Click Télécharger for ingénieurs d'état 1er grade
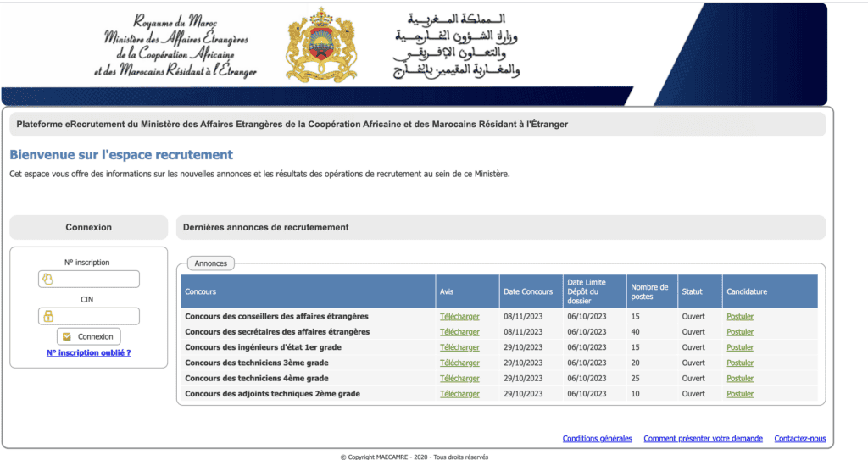Screen dimensions: 868x460 (459, 347)
